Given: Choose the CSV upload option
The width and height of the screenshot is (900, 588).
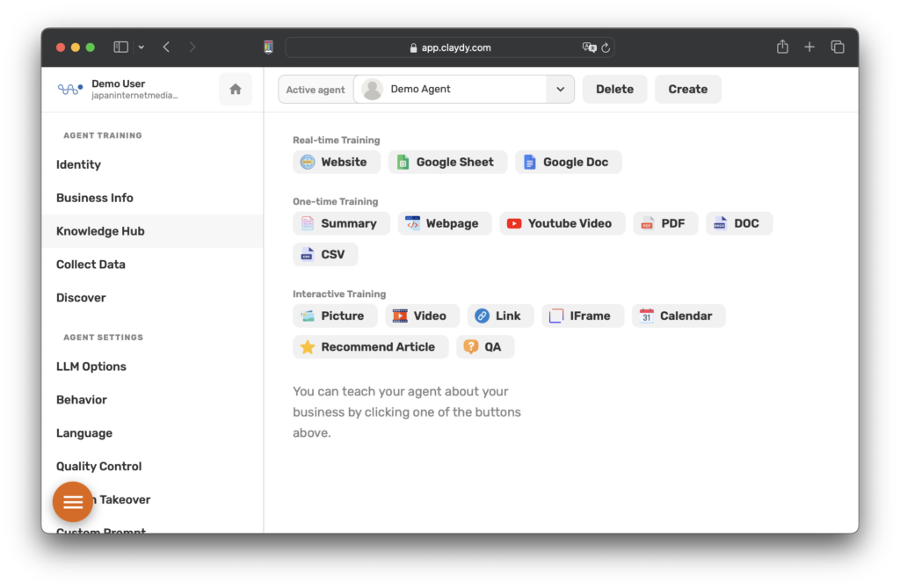Looking at the screenshot, I should [x=325, y=255].
